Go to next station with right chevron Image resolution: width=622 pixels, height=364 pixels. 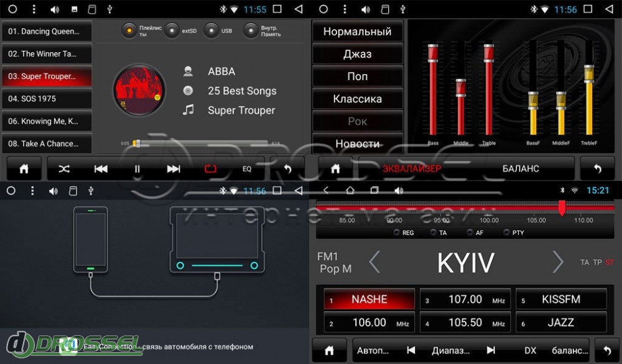tap(558, 262)
